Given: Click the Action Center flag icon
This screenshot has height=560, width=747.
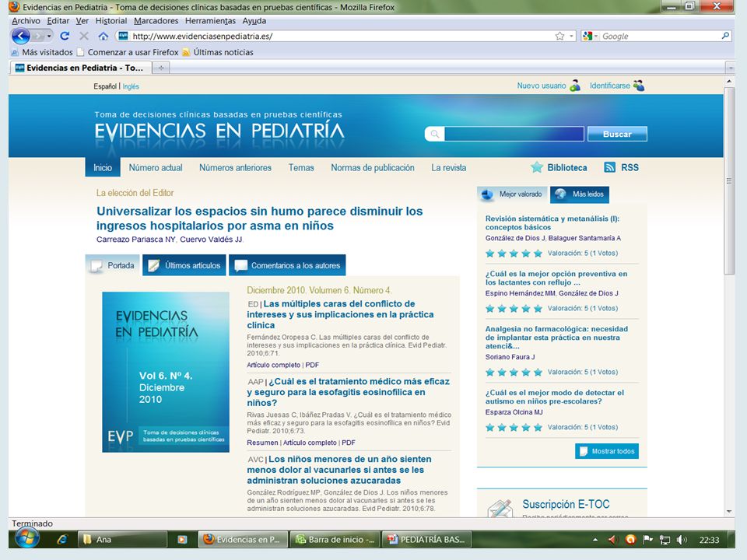Looking at the screenshot, I should (x=647, y=540).
